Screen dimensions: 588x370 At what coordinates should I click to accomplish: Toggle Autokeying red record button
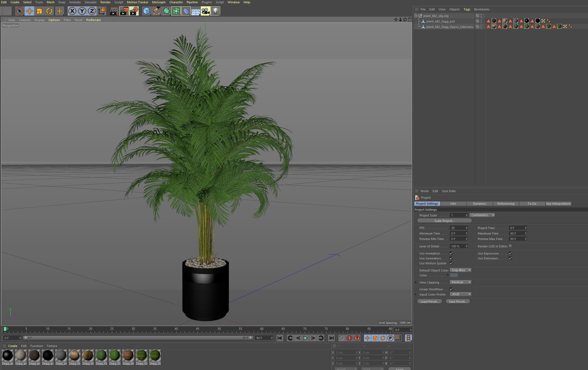pyautogui.click(x=349, y=338)
